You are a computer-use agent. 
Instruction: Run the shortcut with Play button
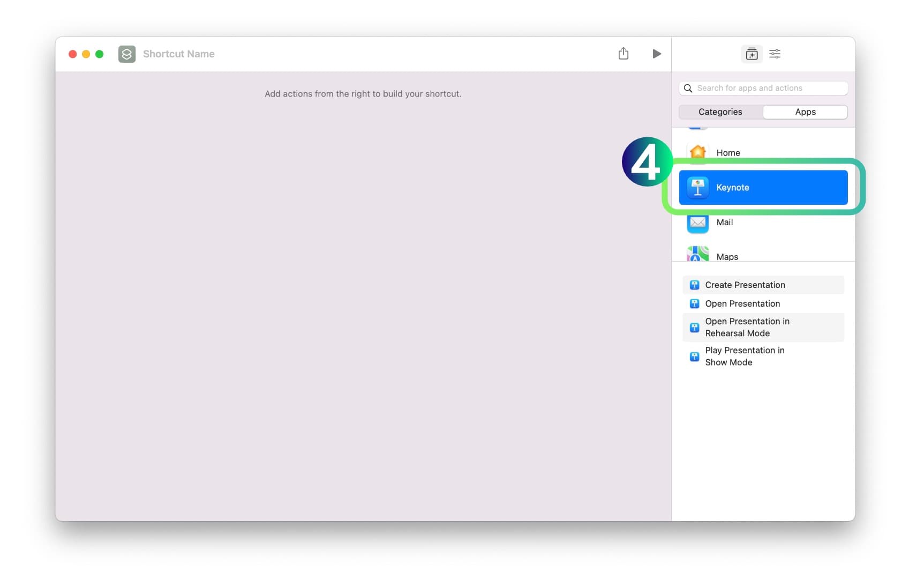point(656,54)
